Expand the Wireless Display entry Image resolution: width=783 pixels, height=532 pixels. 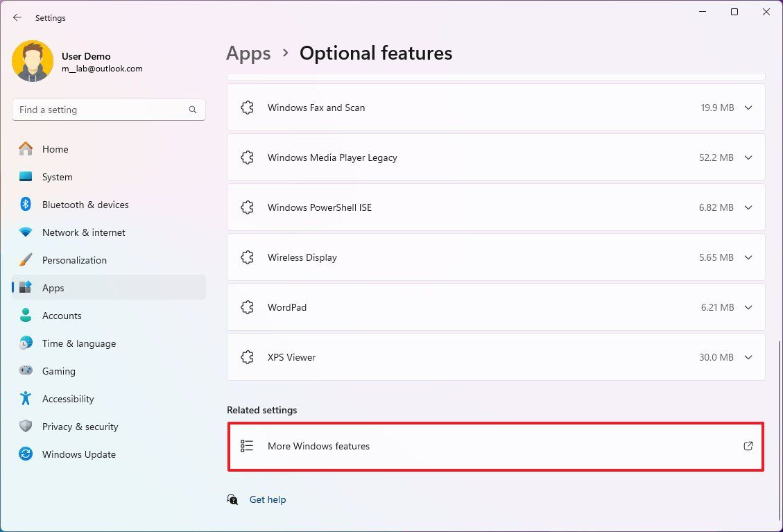point(748,257)
